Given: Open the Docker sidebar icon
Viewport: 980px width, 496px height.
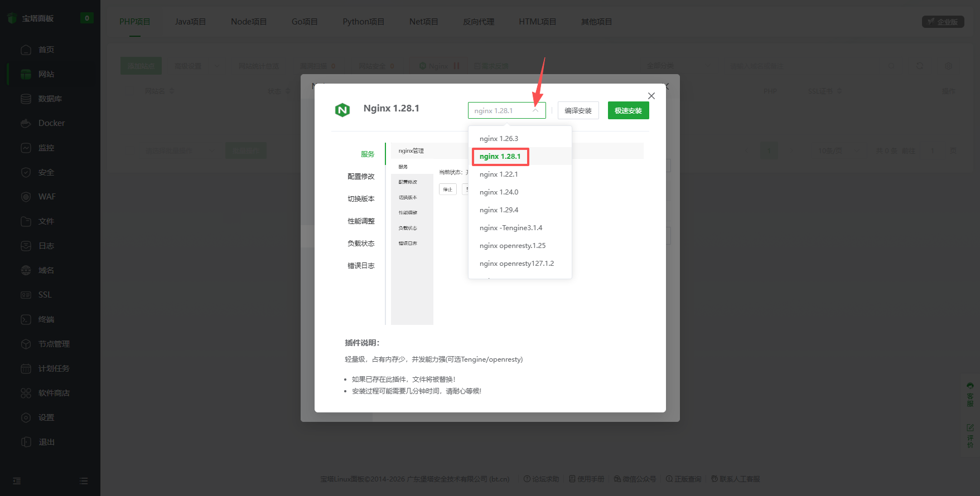Looking at the screenshot, I should 26,123.
